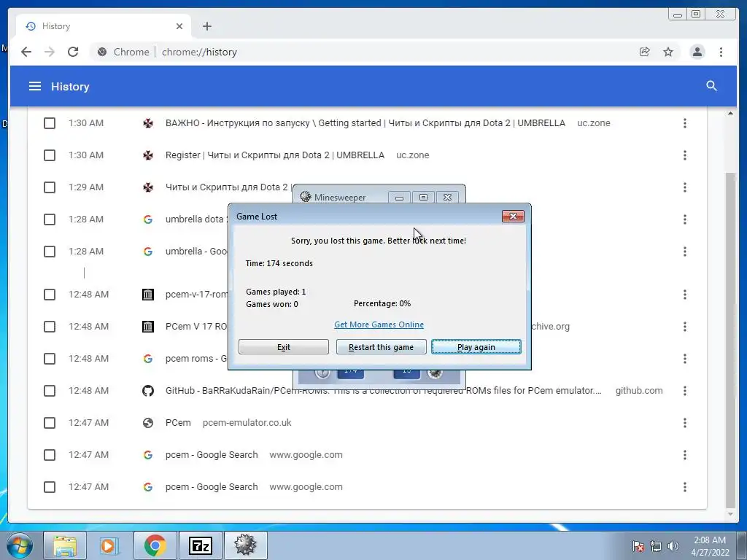This screenshot has height=560, width=747.
Task: Select checkbox for PCem V 17 RO entry
Action: pos(50,327)
